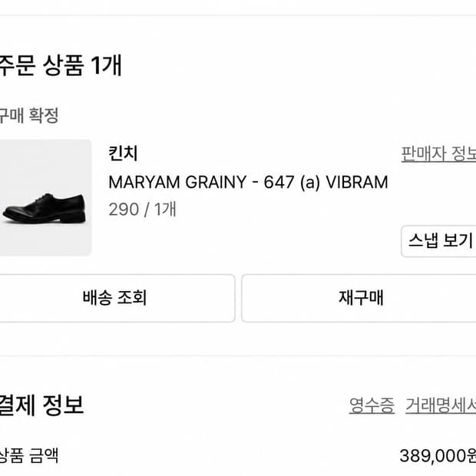The image size is (476, 476).
Task: Click the 주문 상품 1개 heading
Action: [61, 65]
